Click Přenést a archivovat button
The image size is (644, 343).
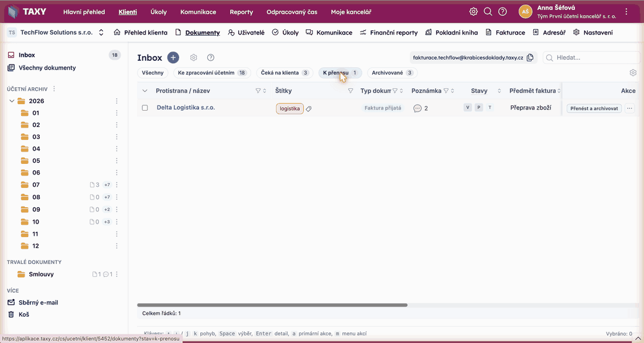594,108
